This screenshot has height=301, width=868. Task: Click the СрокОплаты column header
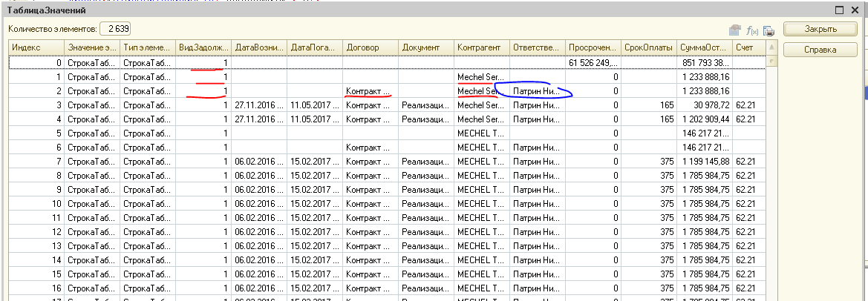click(x=649, y=48)
